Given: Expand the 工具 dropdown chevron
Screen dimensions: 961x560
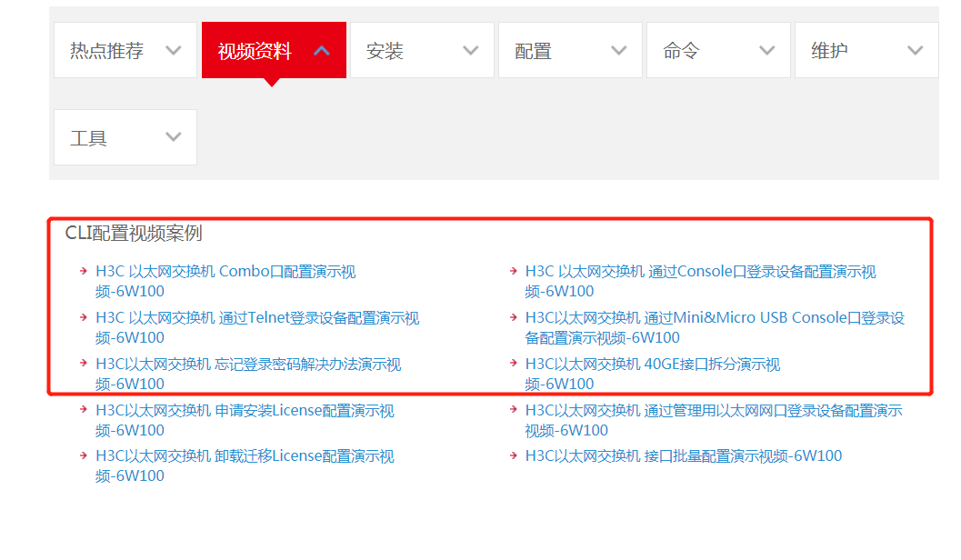Looking at the screenshot, I should 174,137.
